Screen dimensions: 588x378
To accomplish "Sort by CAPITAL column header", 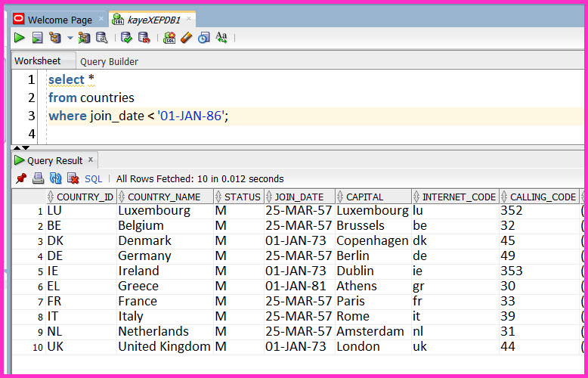I will pyautogui.click(x=373, y=197).
